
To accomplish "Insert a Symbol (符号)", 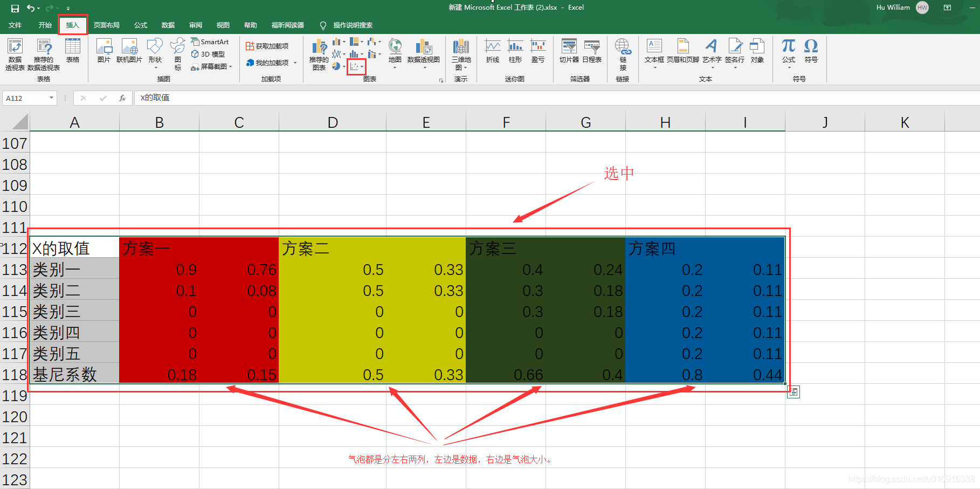I will 811,52.
